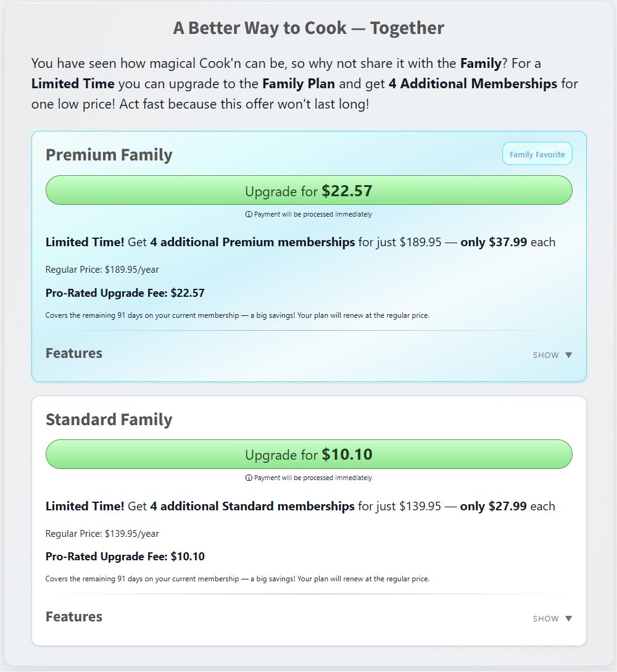Click the "only $27.99 each" offer text
This screenshot has width=617, height=672.
(x=508, y=507)
